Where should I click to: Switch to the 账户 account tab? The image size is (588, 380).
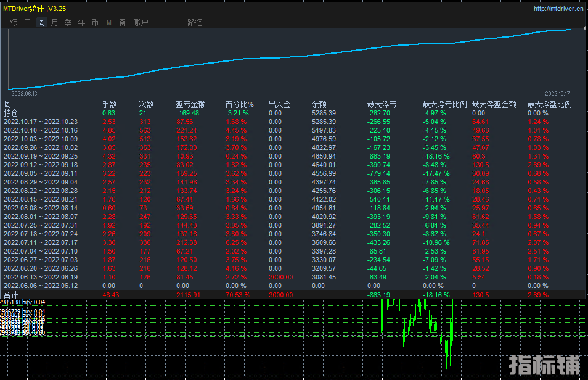click(x=141, y=22)
